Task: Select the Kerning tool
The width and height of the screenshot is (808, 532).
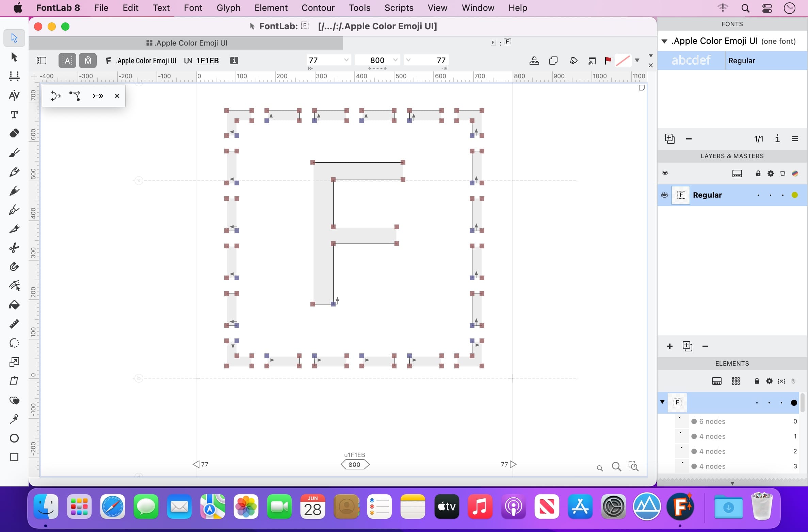Action: (14, 95)
